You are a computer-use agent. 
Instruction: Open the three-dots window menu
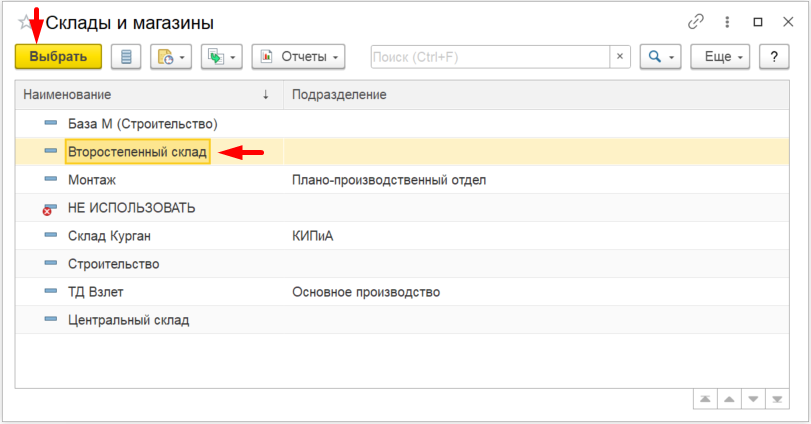click(727, 22)
